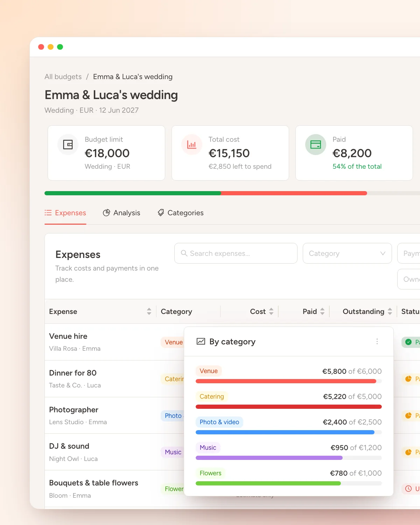Image resolution: width=420 pixels, height=525 pixels.
Task: Click the Emma & Luca's wedding breadcrumb
Action: [x=133, y=77]
